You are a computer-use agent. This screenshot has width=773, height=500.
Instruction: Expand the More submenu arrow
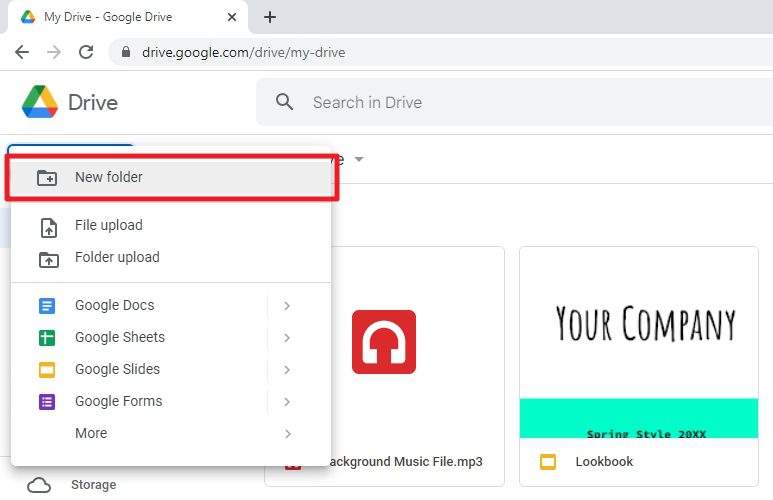point(287,434)
